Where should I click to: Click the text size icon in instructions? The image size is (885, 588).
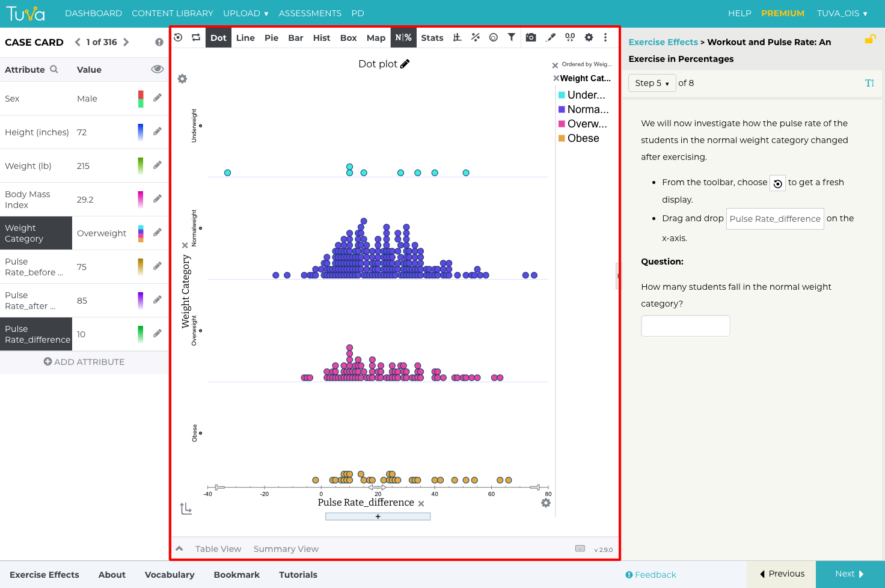[869, 83]
